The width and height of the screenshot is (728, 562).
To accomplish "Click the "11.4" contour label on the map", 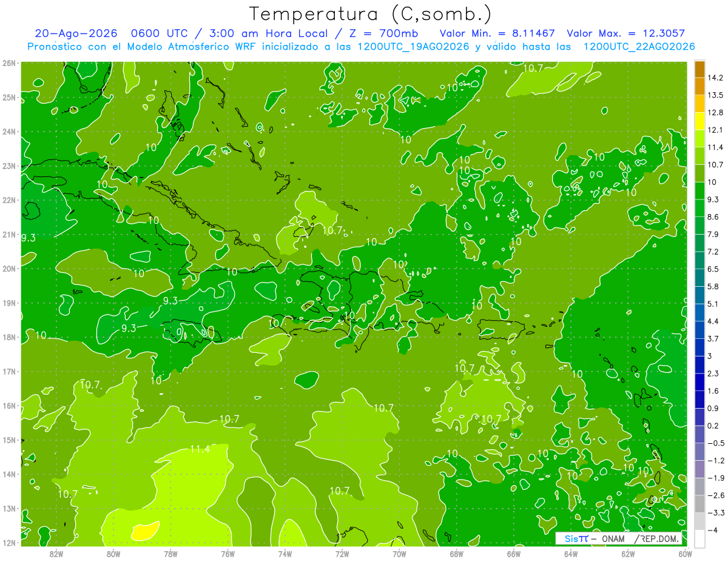I will (200, 449).
